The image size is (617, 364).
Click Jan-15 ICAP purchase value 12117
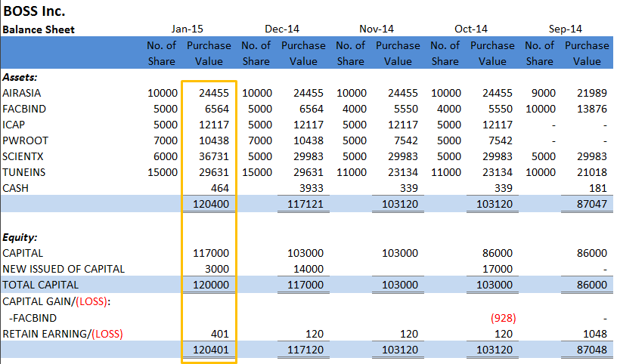click(214, 125)
